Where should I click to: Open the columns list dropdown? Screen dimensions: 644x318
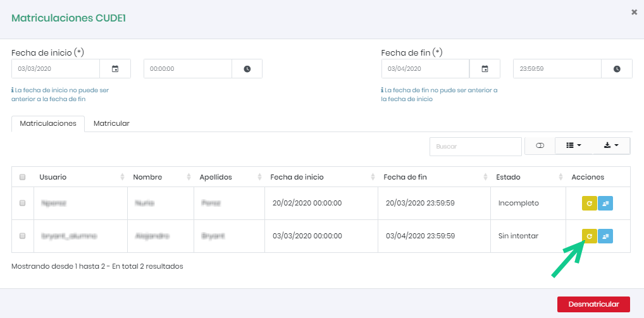click(573, 146)
